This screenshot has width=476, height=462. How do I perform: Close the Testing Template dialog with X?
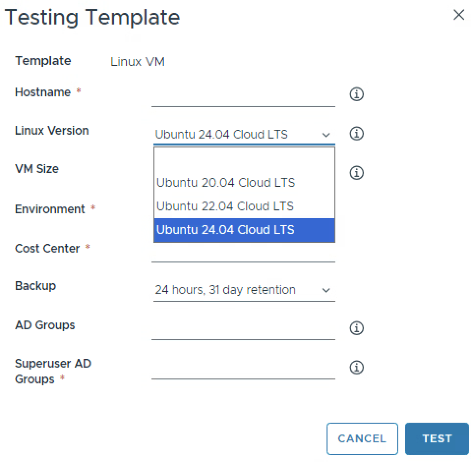click(458, 15)
